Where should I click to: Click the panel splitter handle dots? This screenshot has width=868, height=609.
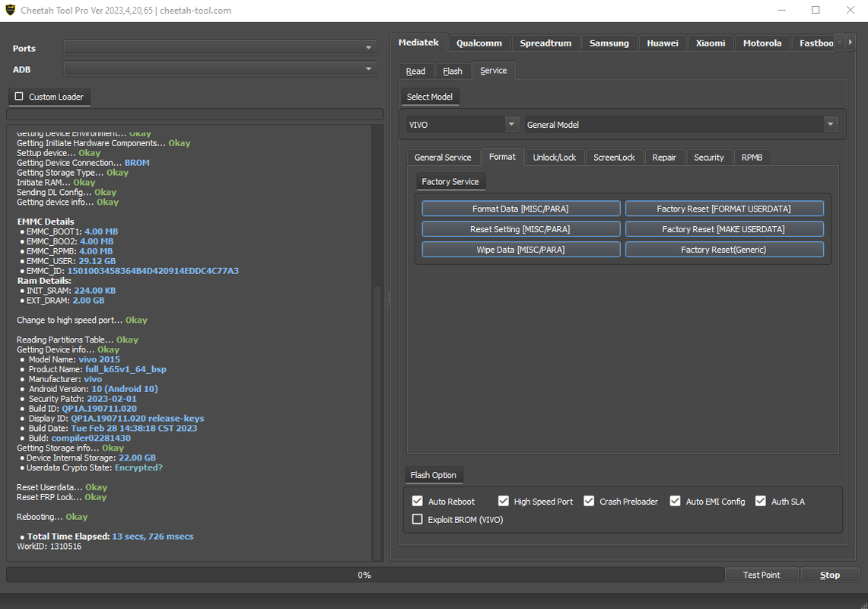click(389, 298)
